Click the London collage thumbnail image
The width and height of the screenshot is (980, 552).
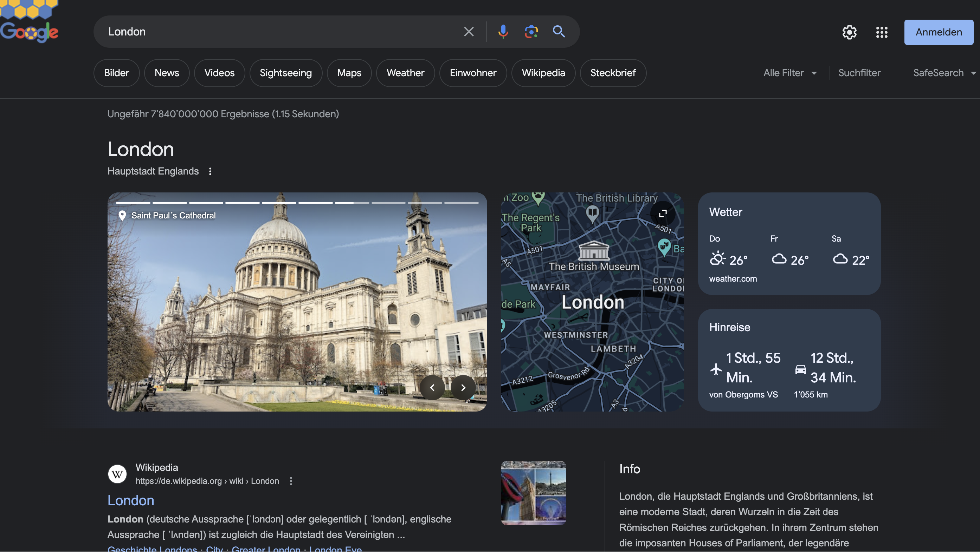tap(533, 493)
